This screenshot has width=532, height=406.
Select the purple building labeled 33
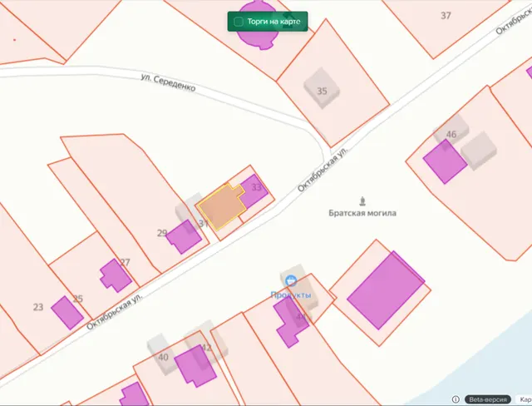pos(254,191)
